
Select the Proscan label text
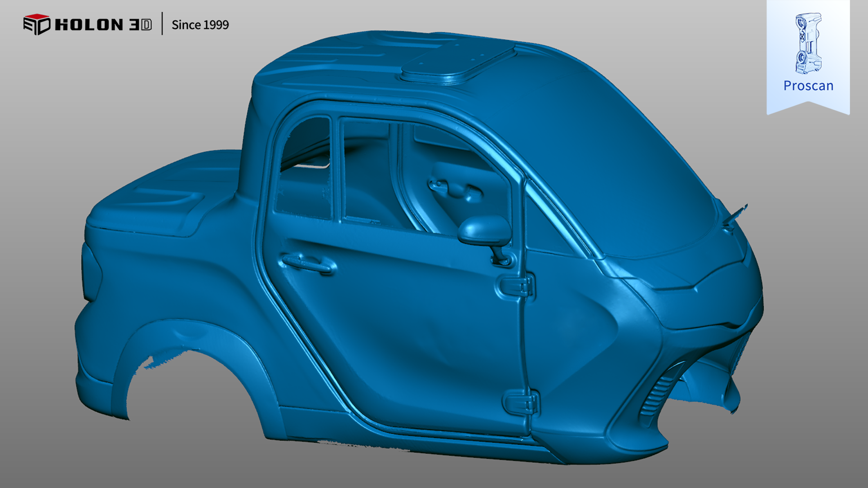[x=808, y=86]
